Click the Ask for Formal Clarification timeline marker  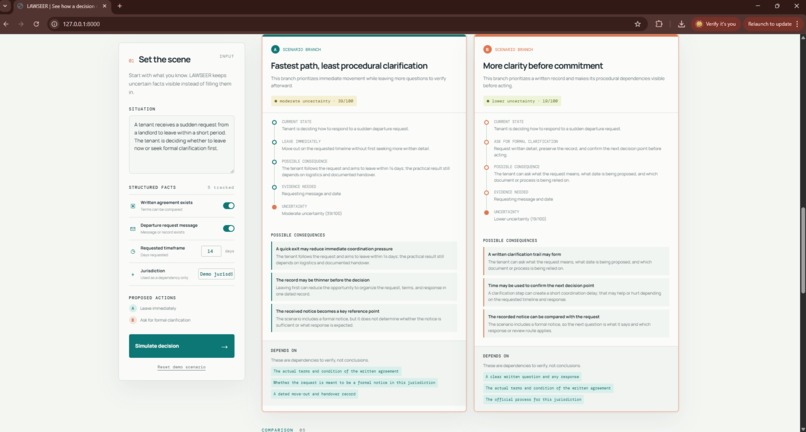click(486, 142)
